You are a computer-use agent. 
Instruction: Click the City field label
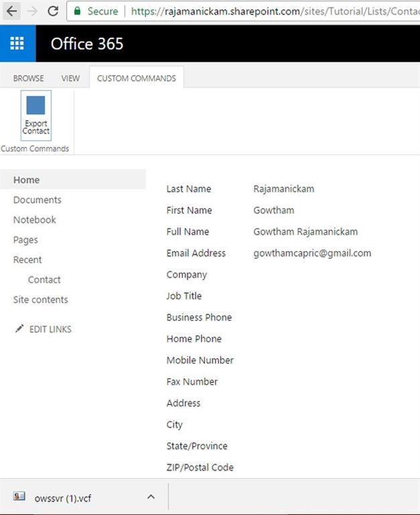click(175, 424)
